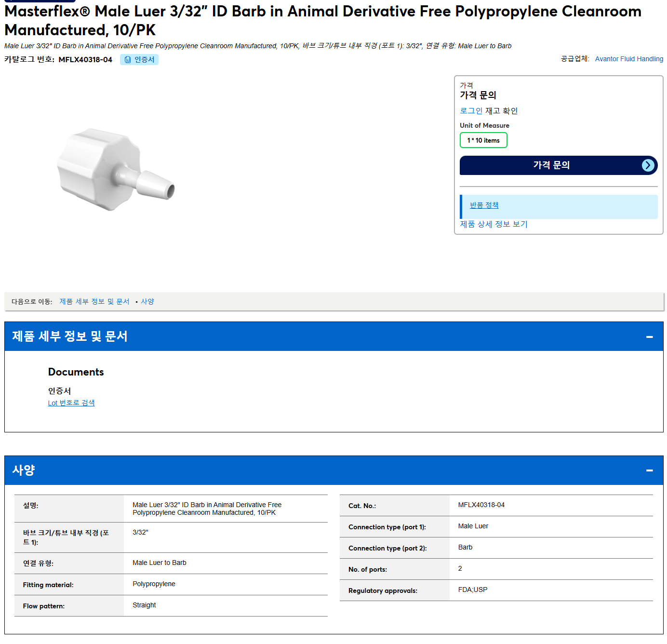This screenshot has height=644, width=667.
Task: Jump to the 사양 anchor link
Action: tap(147, 302)
